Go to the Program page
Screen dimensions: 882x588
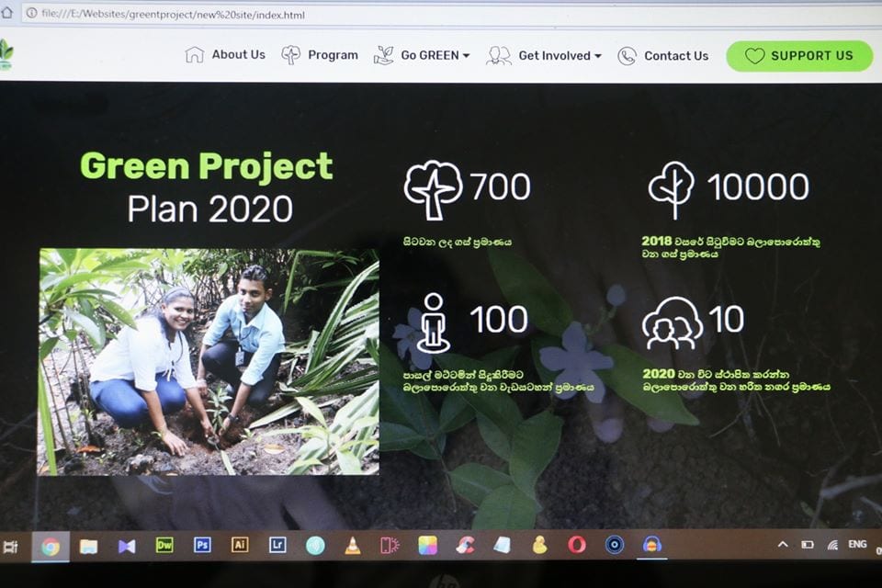point(320,55)
